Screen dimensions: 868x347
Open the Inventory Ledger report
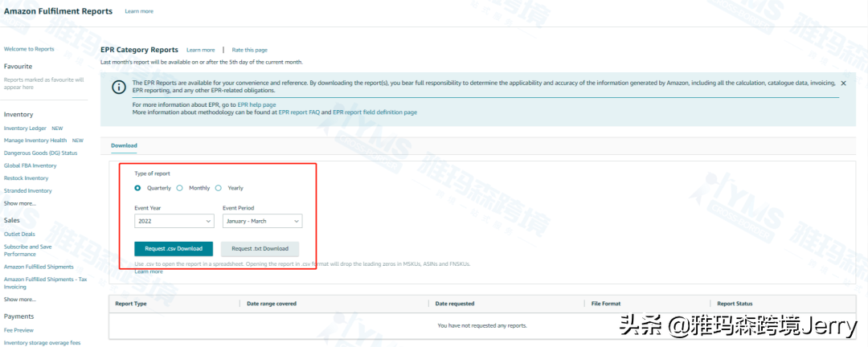[x=25, y=129]
